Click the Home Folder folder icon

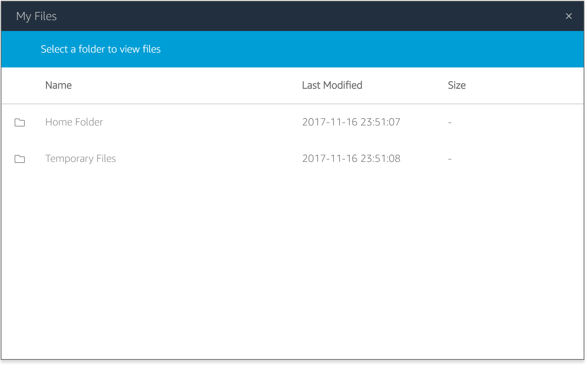tap(20, 122)
